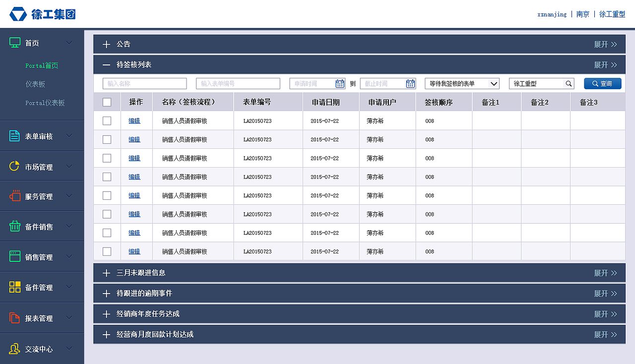635x364 pixels.
Task: Expand the 经销商年度任务达成 progress panel
Action: point(606,313)
